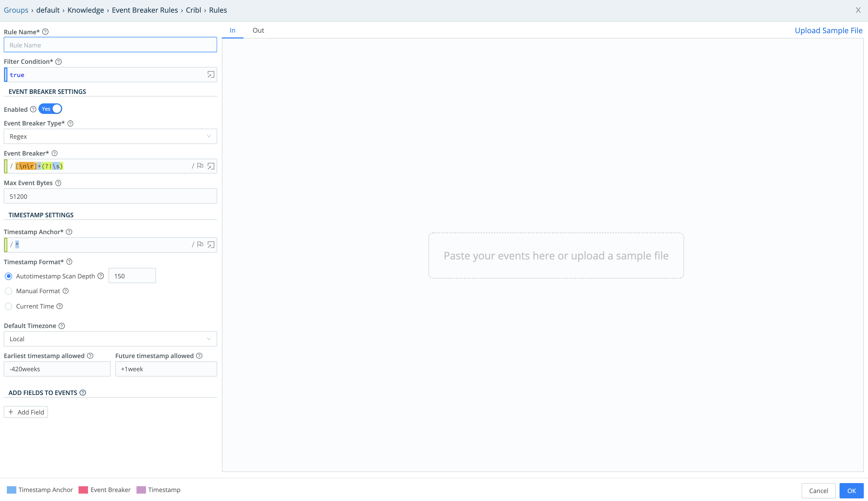Image resolution: width=868 pixels, height=501 pixels.
Task: Click Upload Sample File link
Action: (x=828, y=30)
